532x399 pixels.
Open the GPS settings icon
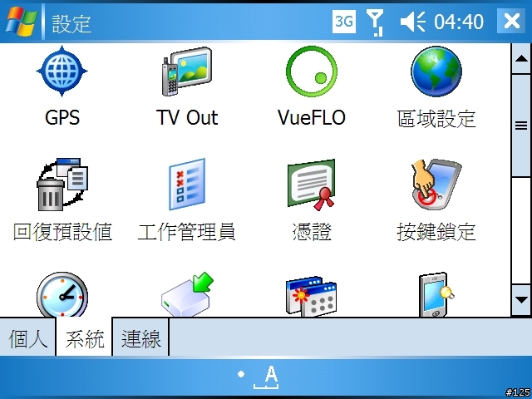[x=62, y=71]
